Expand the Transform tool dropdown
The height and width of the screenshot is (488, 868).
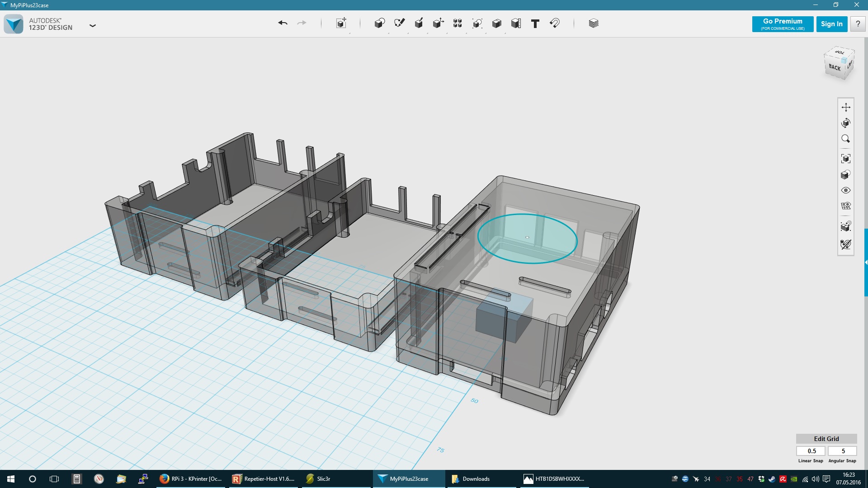pos(341,23)
